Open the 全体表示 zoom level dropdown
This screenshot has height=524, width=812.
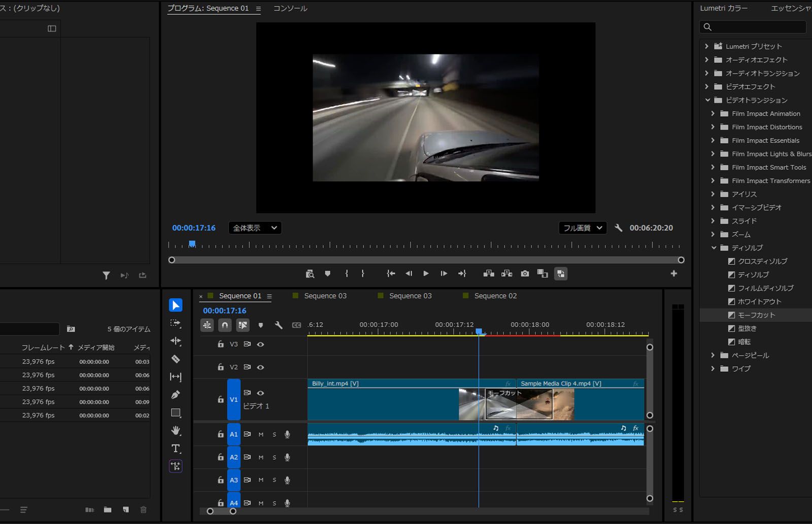(x=255, y=228)
